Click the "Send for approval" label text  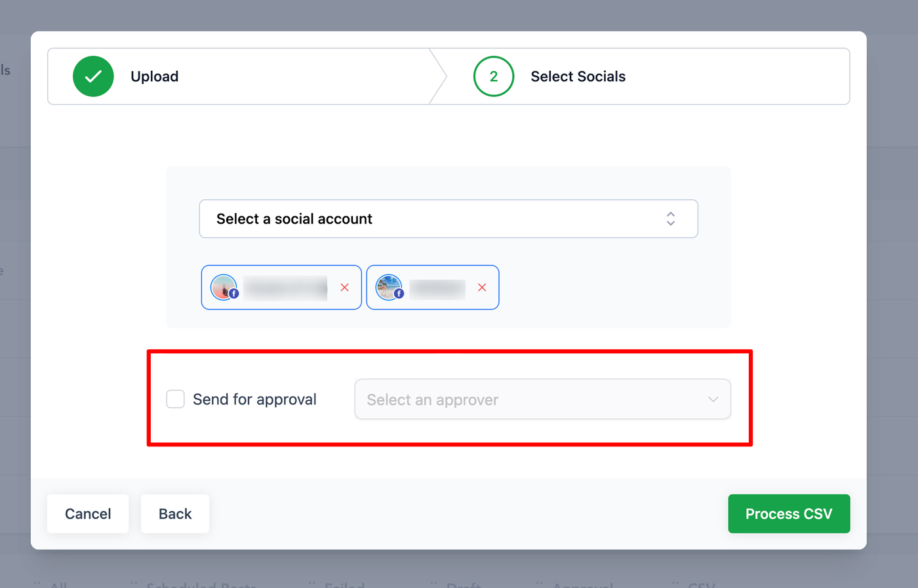(254, 399)
